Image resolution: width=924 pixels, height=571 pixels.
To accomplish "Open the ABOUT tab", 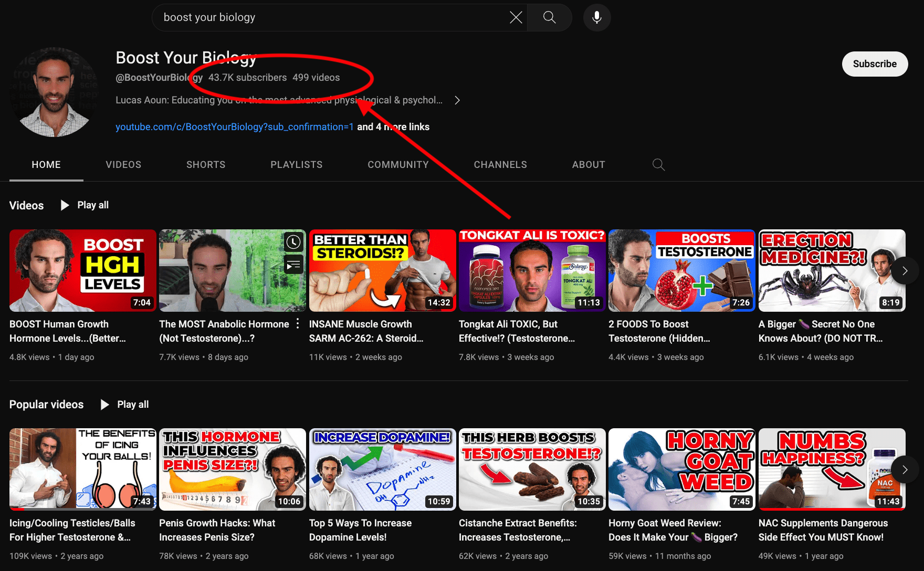I will coord(589,165).
